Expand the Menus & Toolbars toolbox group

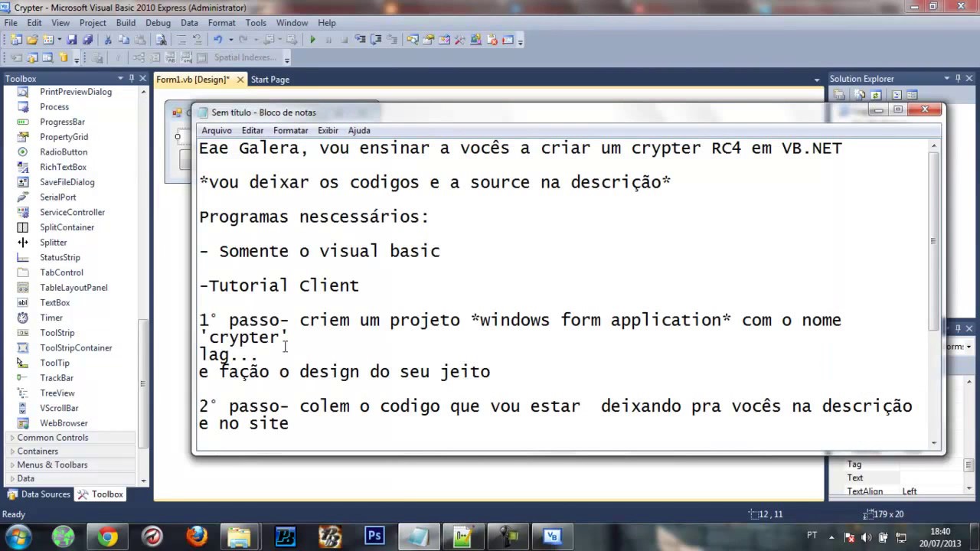pos(11,465)
